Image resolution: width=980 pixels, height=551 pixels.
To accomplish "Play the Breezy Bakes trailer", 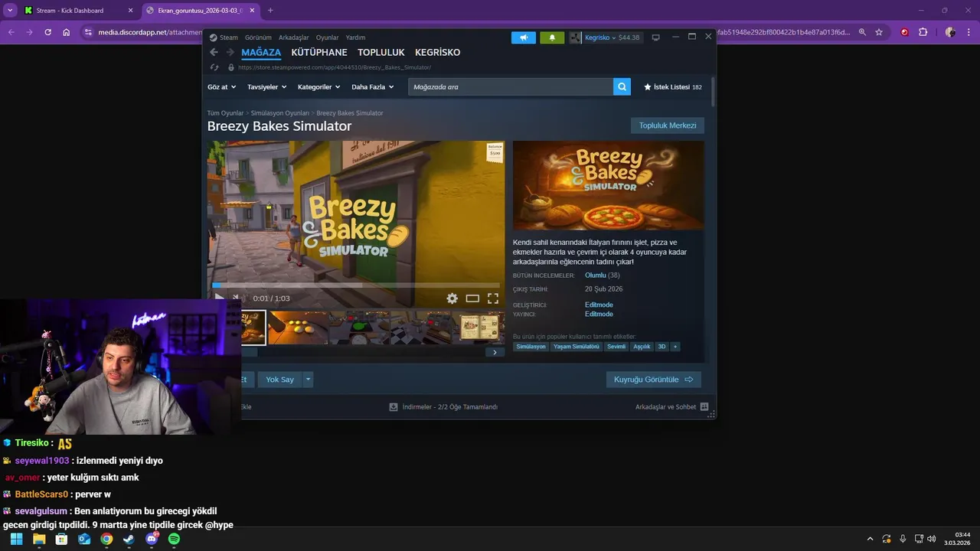I will click(x=219, y=298).
